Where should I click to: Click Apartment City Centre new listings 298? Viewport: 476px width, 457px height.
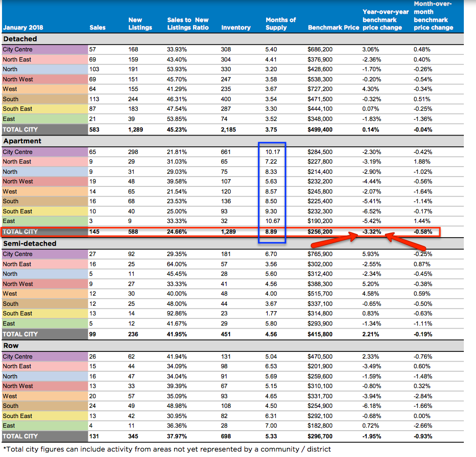(133, 152)
